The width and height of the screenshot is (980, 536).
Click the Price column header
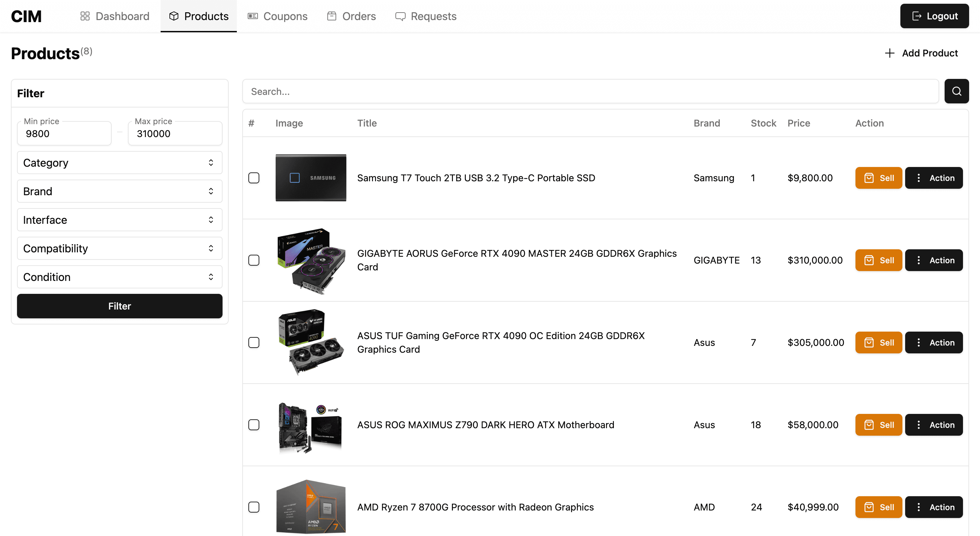click(x=799, y=123)
